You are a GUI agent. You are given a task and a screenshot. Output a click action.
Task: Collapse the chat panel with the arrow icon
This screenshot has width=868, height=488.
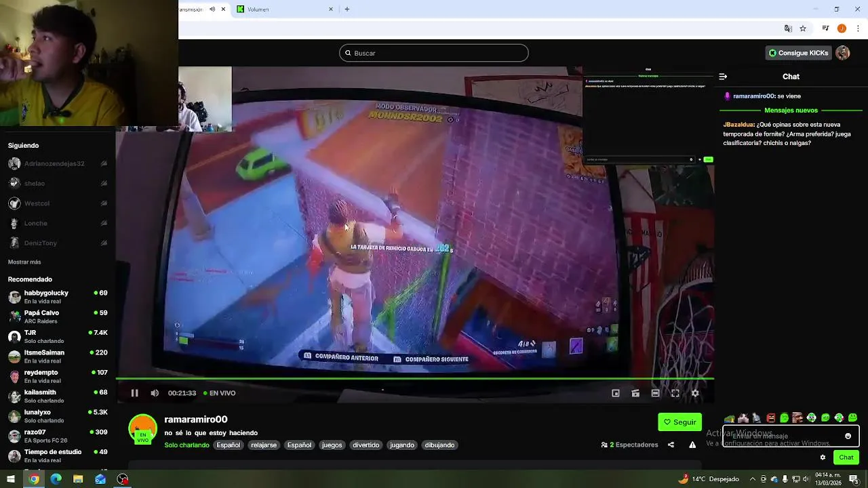(x=723, y=77)
